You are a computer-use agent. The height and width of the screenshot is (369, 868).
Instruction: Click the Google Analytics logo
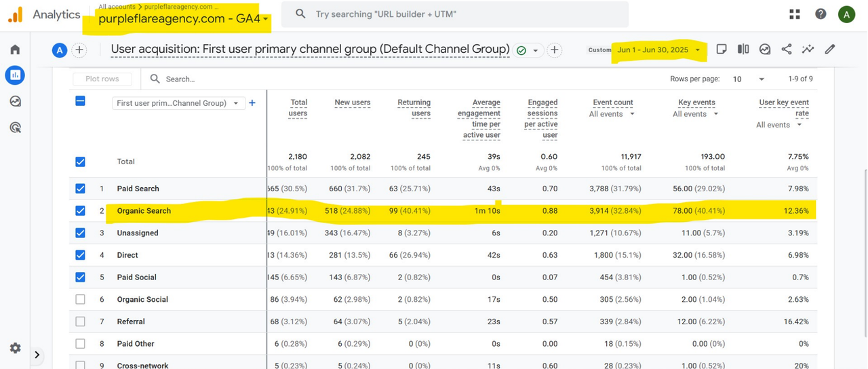(16, 14)
